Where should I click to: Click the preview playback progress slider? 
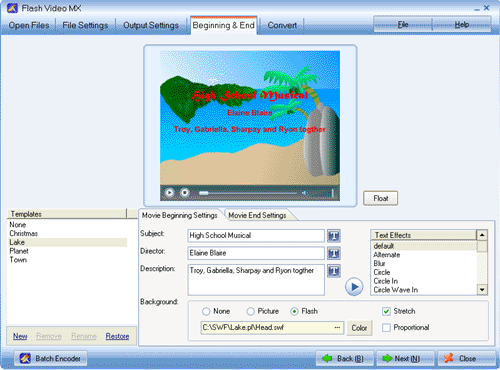pos(247,193)
